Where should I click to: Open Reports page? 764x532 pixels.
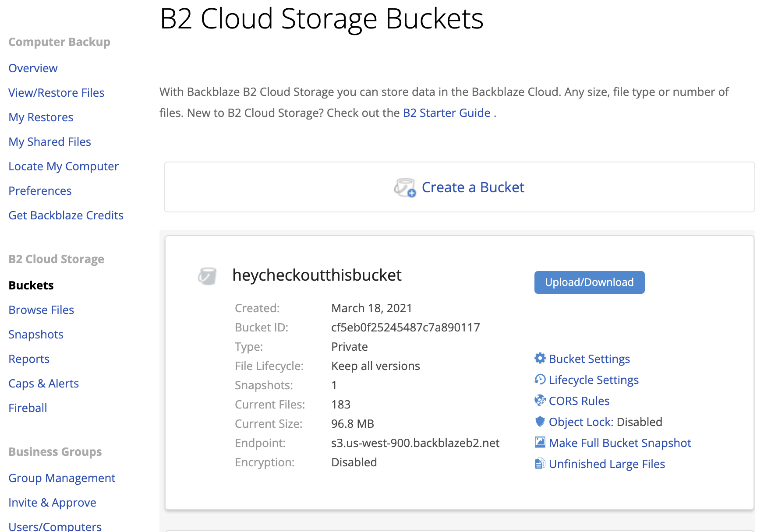(x=29, y=359)
